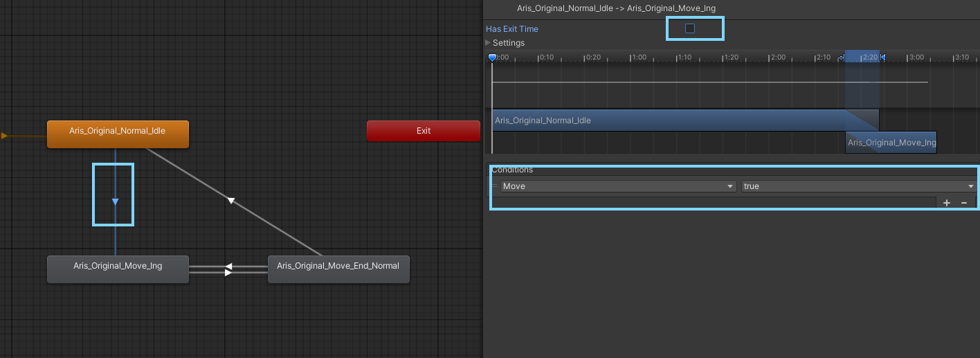Select the red Exit node
Screen dimensions: 980x358
coord(423,131)
